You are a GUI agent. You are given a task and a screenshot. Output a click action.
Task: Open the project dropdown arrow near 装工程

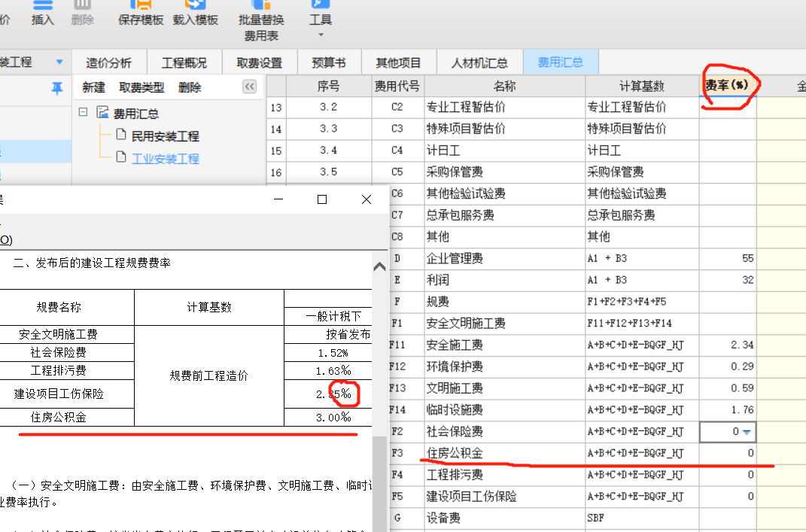click(x=59, y=62)
